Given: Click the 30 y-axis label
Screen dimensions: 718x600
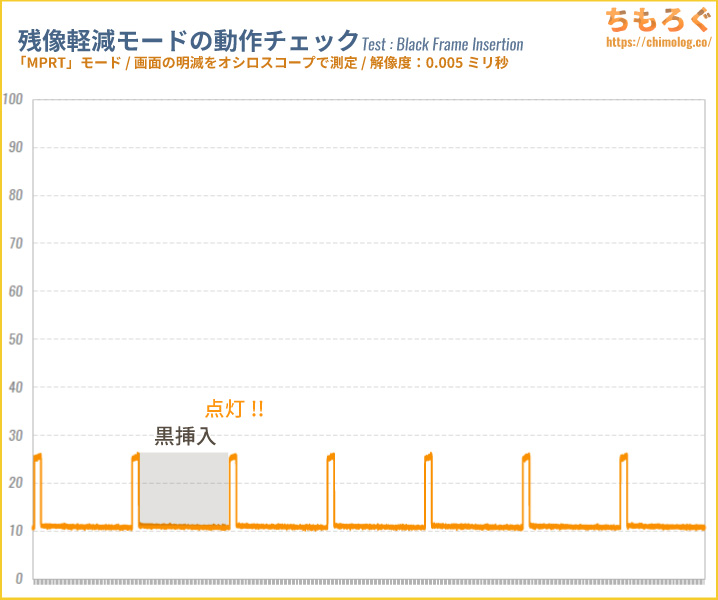Looking at the screenshot, I should [16, 436].
